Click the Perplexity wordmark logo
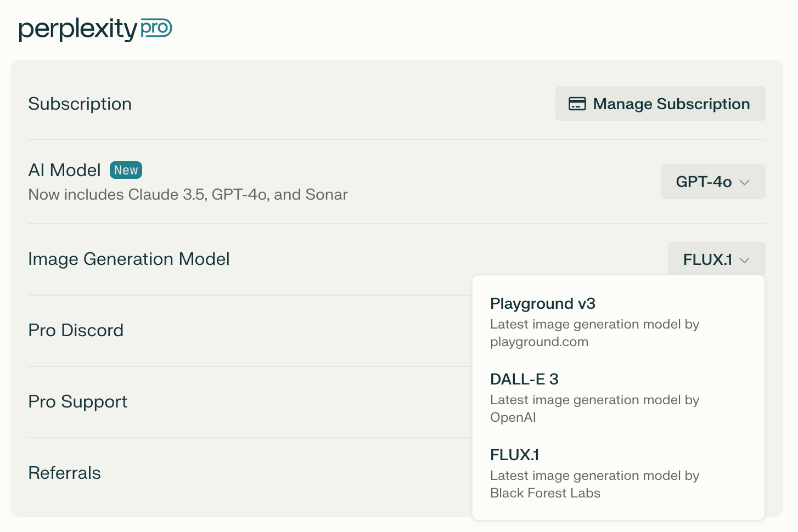Viewport: 798px width, 532px height. pyautogui.click(x=77, y=29)
